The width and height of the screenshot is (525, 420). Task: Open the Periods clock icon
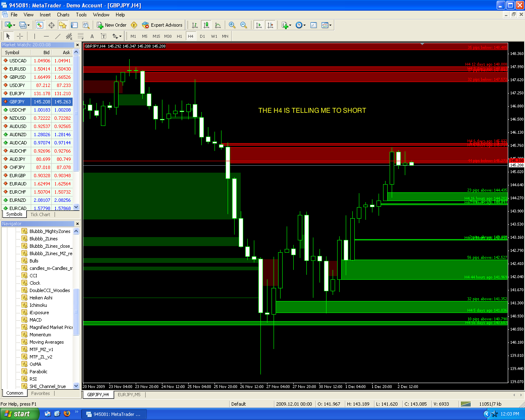299,25
